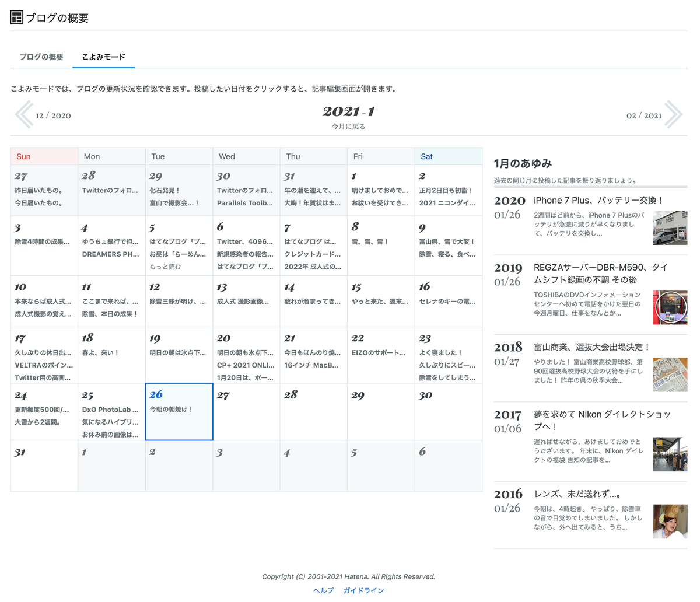Screen dimensions: 700x602
Task: Open post DREAMERS PH… on January 4
Action: 110,254
